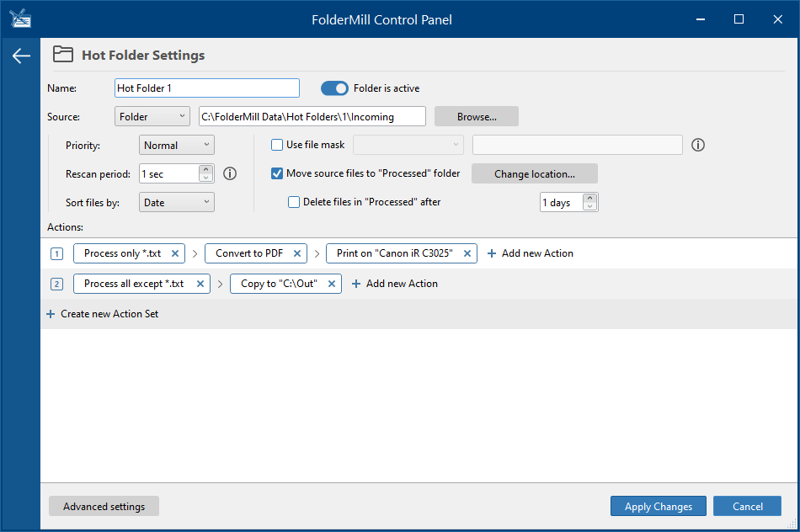Open Advanced settings
Screen dimensions: 800x532
(104, 506)
